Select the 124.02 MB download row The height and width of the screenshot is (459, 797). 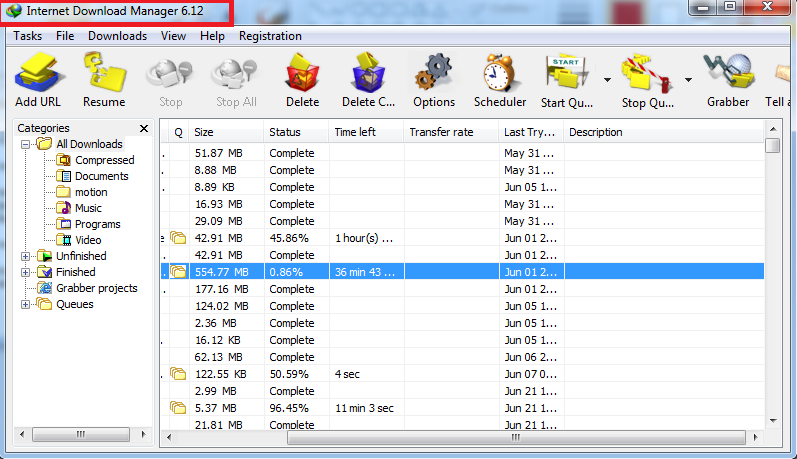pyautogui.click(x=463, y=306)
